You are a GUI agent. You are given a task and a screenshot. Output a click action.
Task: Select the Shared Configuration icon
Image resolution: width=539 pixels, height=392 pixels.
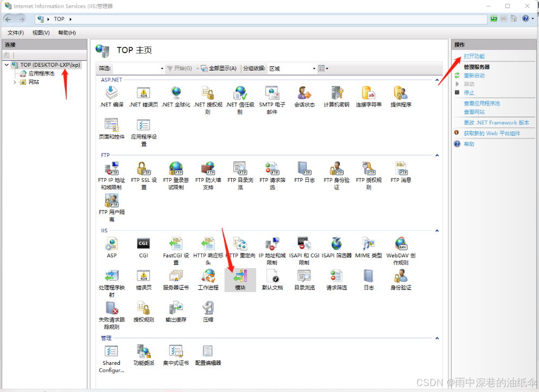(x=111, y=351)
